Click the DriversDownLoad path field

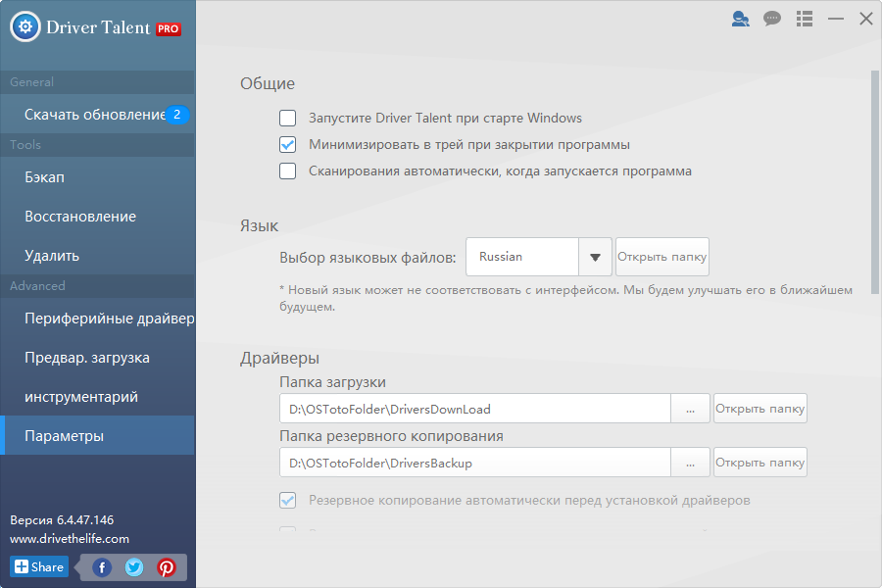tap(475, 409)
